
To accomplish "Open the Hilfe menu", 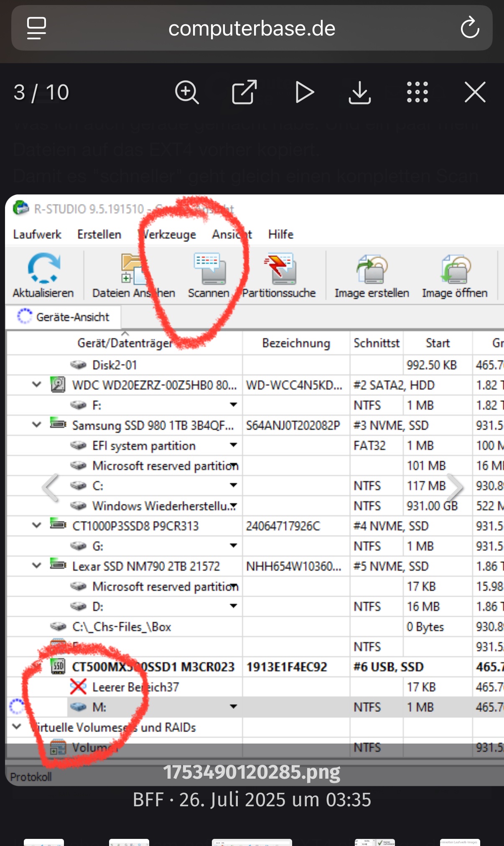I will (281, 234).
